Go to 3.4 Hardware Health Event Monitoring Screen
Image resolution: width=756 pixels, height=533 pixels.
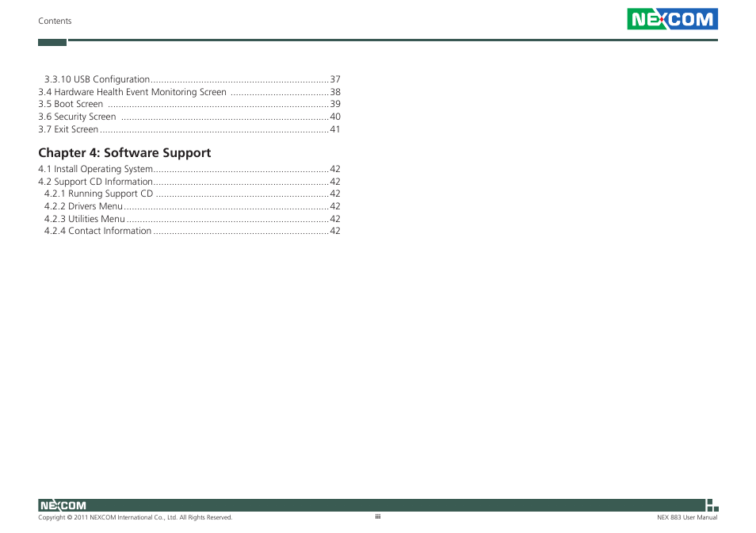click(x=189, y=92)
